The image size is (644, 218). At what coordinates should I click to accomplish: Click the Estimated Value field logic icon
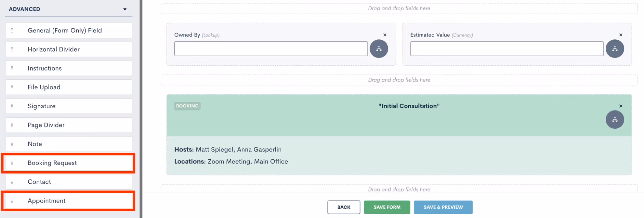[615, 49]
